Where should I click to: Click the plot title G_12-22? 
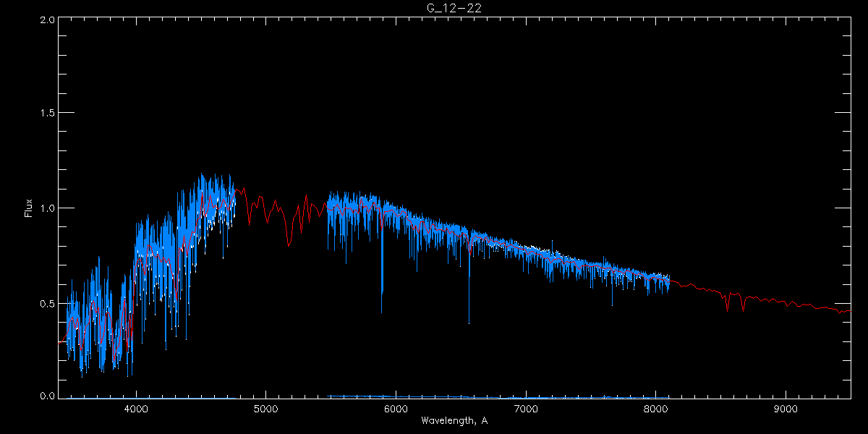pos(454,7)
